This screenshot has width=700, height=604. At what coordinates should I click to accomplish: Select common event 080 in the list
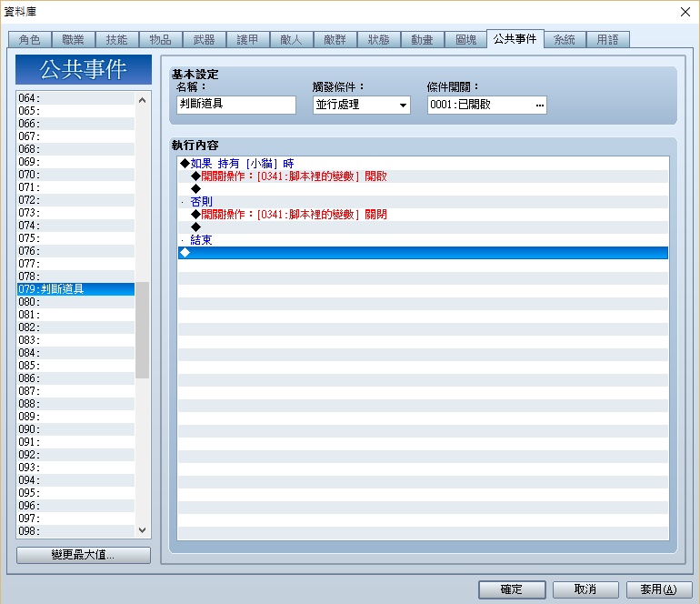(75, 302)
